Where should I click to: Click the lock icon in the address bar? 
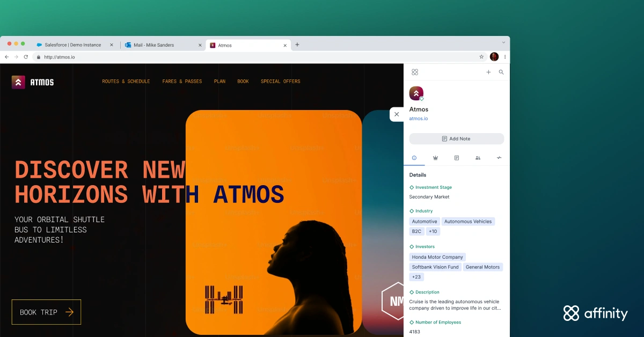pyautogui.click(x=39, y=57)
